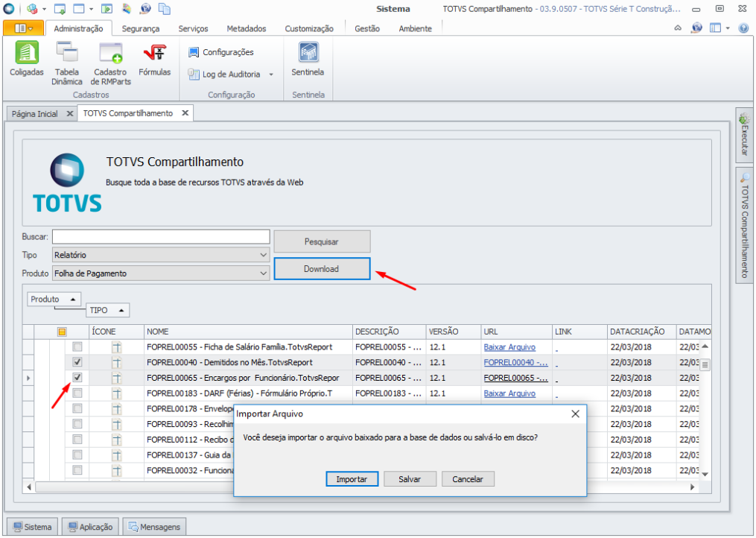Open the Produto dropdown showing Folha de Pagamento
This screenshot has width=756, height=538.
262,273
